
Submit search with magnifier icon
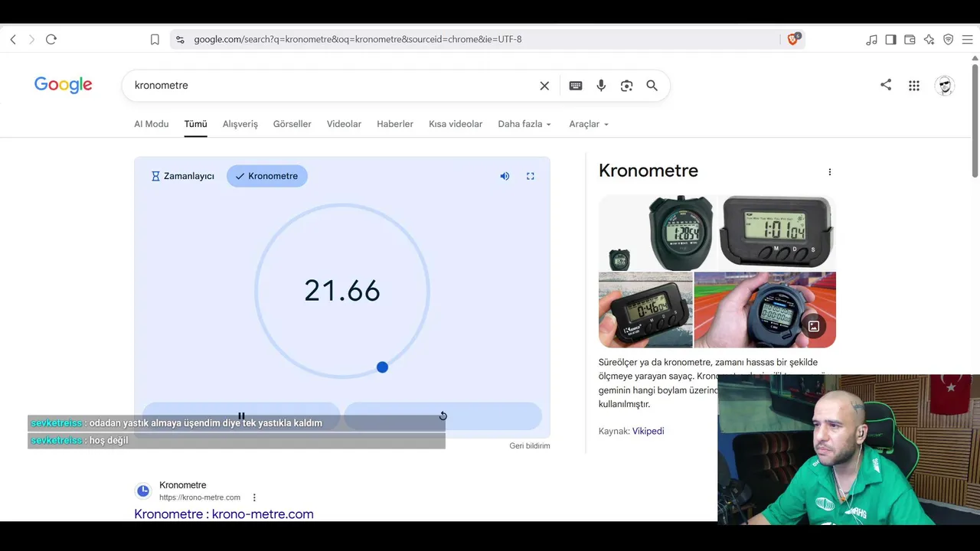652,86
